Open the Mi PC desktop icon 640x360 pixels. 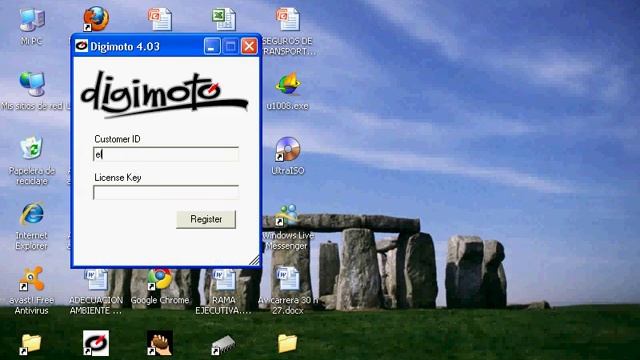pyautogui.click(x=32, y=20)
